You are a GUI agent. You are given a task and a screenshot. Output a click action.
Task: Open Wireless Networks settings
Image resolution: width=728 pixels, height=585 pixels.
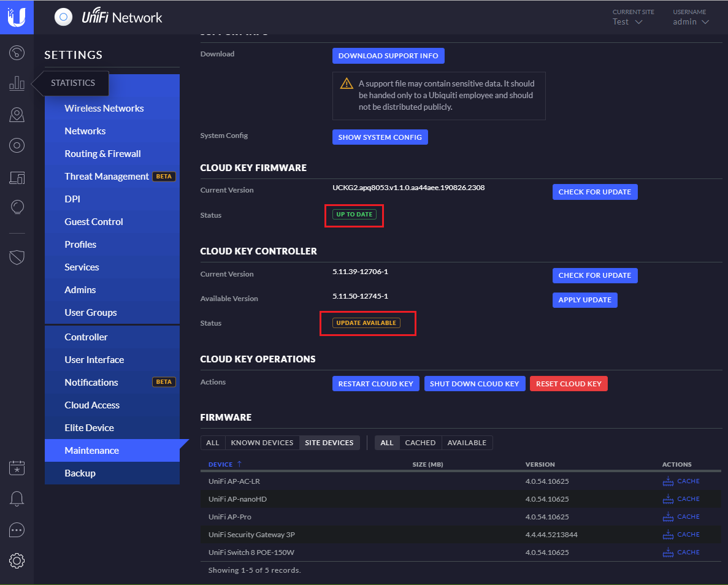click(x=112, y=108)
